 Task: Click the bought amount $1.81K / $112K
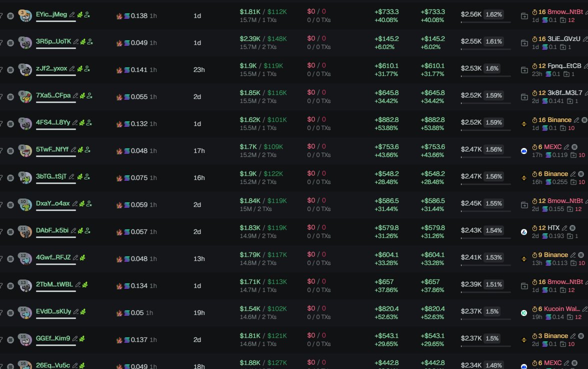pyautogui.click(x=263, y=11)
